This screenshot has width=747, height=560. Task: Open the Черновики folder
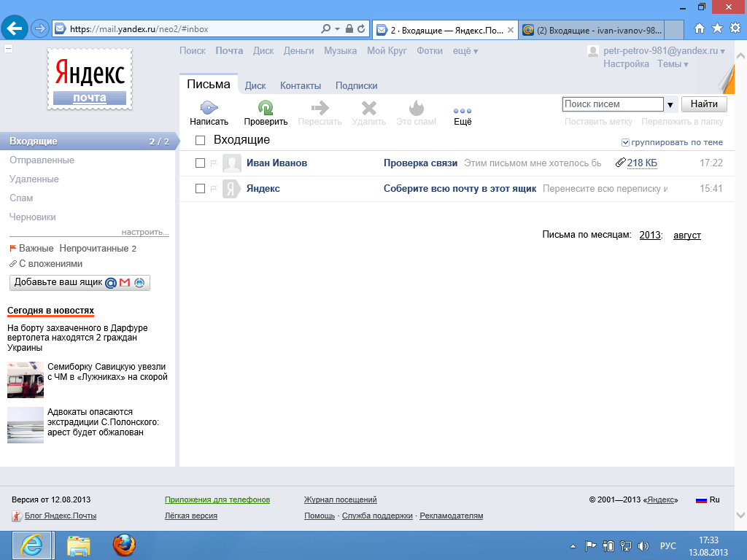(x=33, y=217)
